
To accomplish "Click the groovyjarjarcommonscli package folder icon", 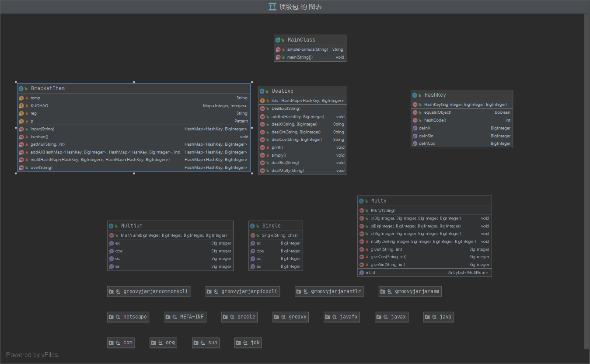I will 112,291.
